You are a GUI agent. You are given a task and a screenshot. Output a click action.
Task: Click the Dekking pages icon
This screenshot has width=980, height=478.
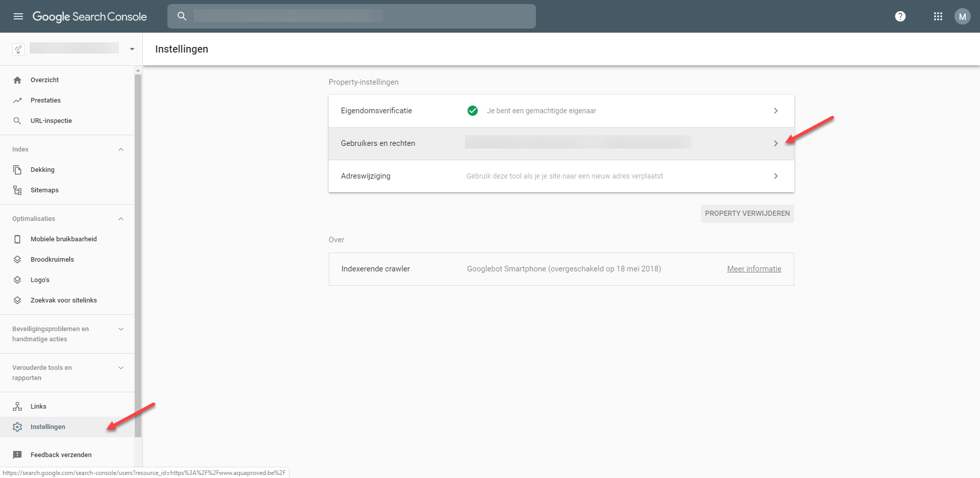(17, 170)
